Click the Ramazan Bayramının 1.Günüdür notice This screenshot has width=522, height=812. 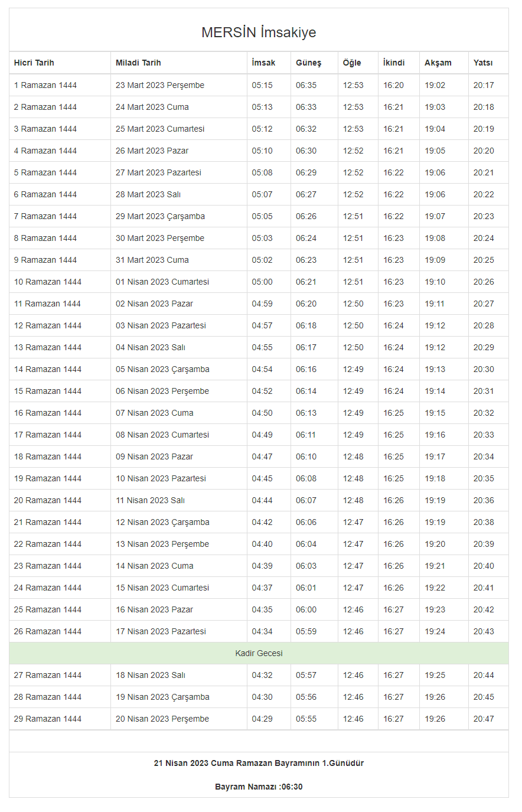click(x=259, y=763)
